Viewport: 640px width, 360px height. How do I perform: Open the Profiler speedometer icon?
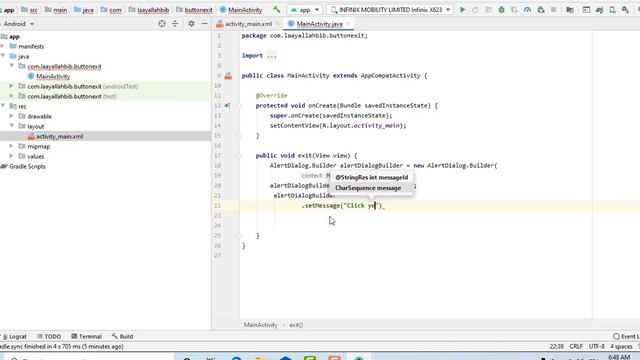[527, 9]
